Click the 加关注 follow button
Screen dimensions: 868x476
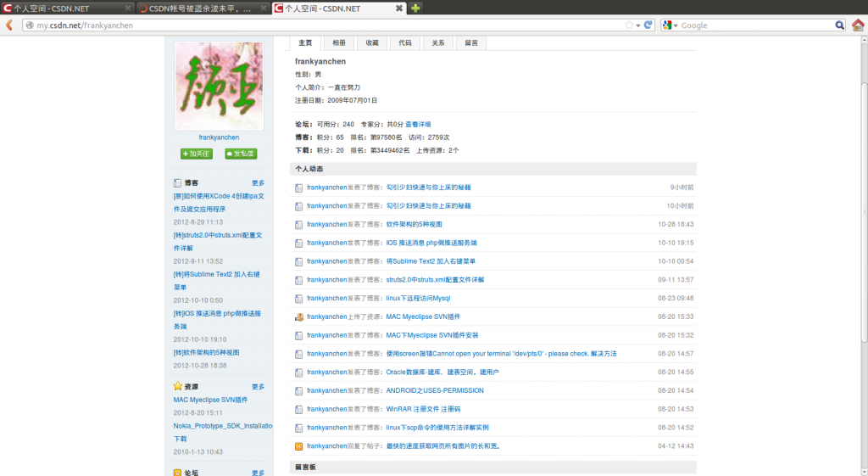coord(197,154)
